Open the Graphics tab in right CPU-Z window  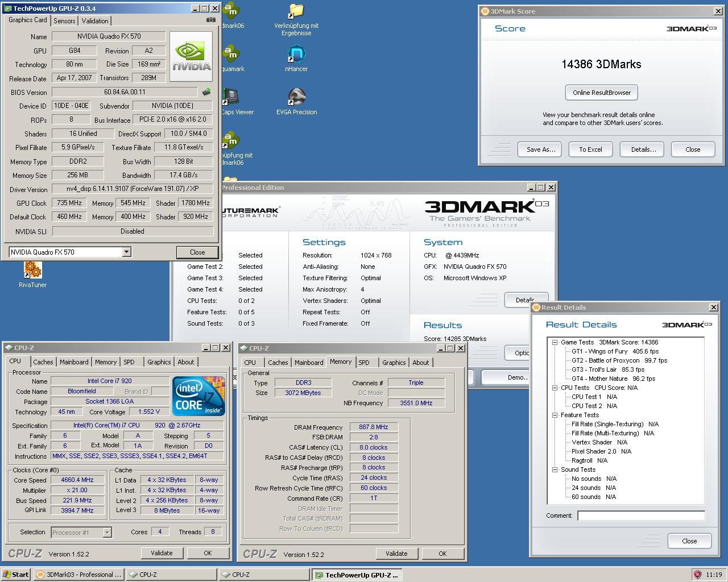[394, 363]
